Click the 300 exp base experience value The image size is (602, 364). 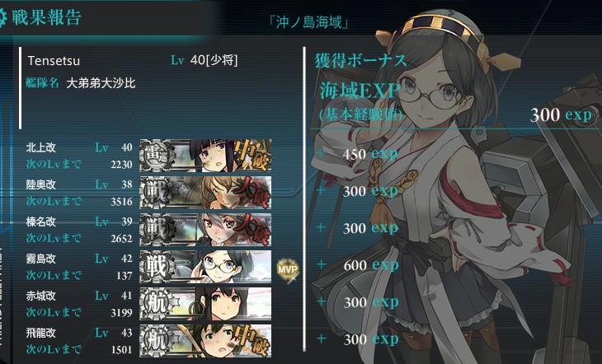coord(561,114)
